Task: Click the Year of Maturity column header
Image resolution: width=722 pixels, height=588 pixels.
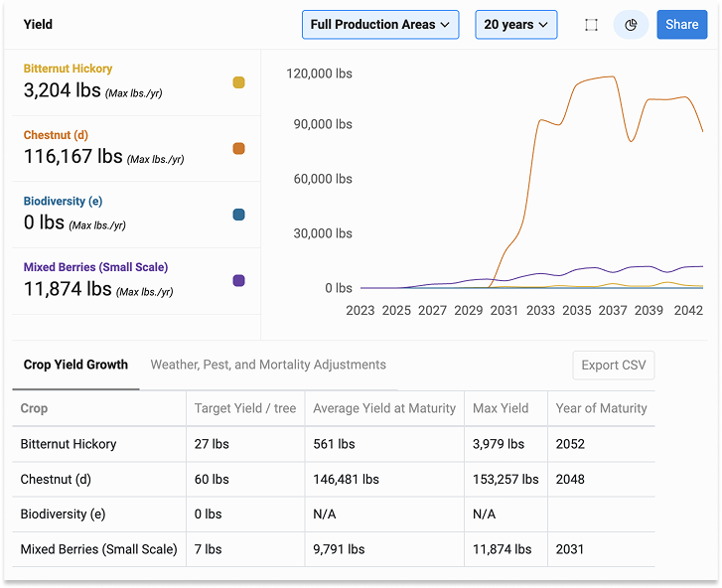Action: [x=601, y=408]
